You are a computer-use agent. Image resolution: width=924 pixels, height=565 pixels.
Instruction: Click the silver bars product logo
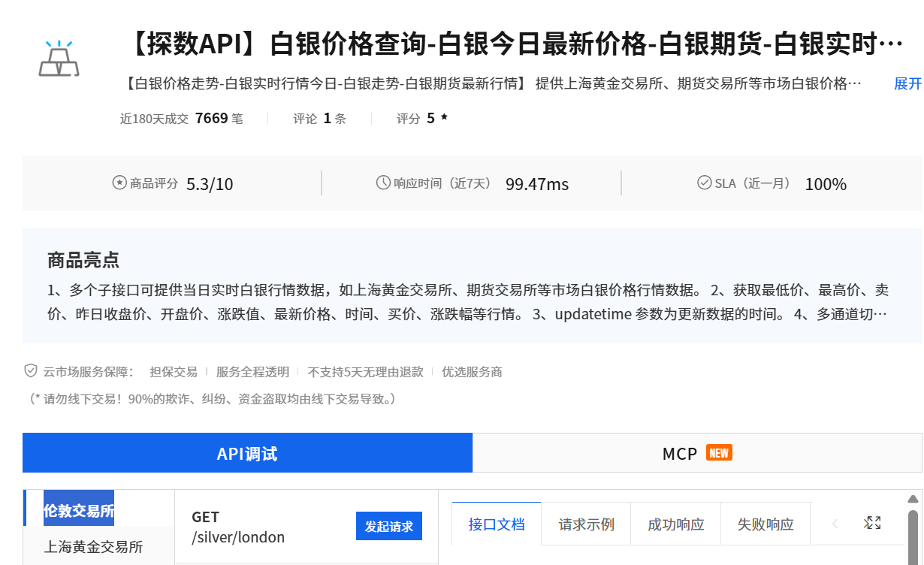click(x=59, y=59)
